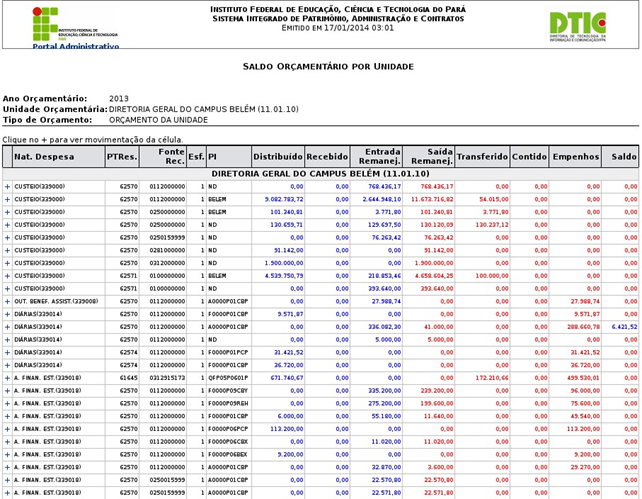Click the Entrada value 2.644.948,10
Image resolution: width=642 pixels, height=499 pixels.
point(382,199)
